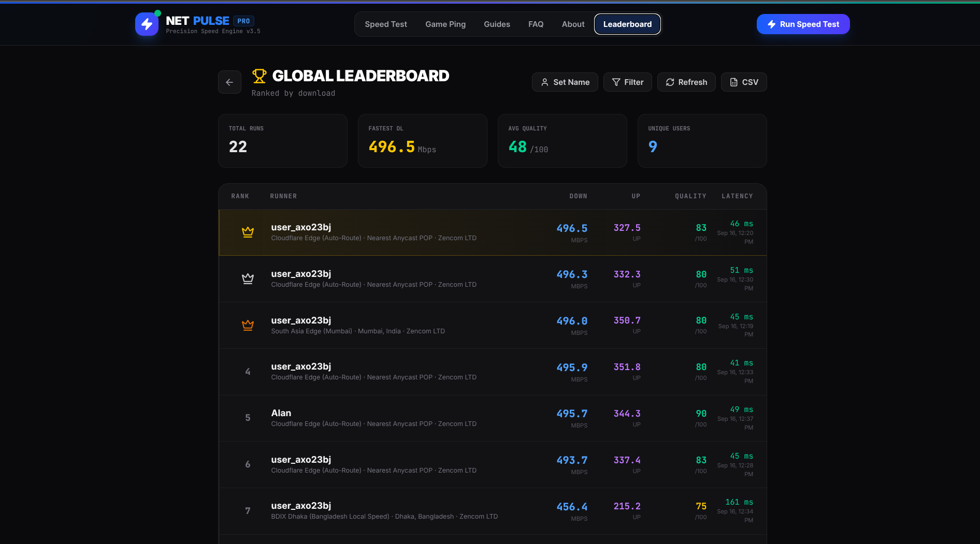This screenshot has height=544, width=980.
Task: Click the 'Ranked by download' subtitle
Action: point(293,93)
